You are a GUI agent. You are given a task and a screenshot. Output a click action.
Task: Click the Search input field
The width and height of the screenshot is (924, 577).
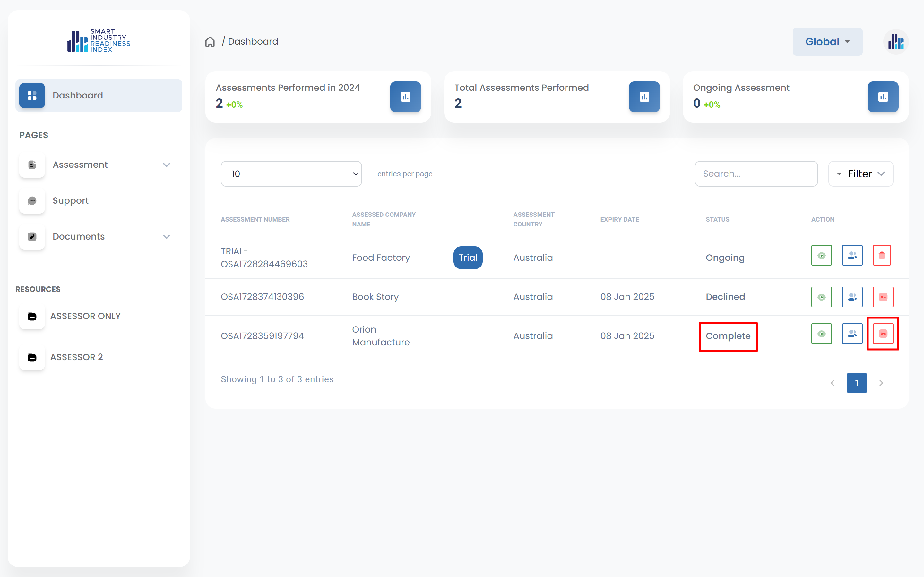(756, 174)
